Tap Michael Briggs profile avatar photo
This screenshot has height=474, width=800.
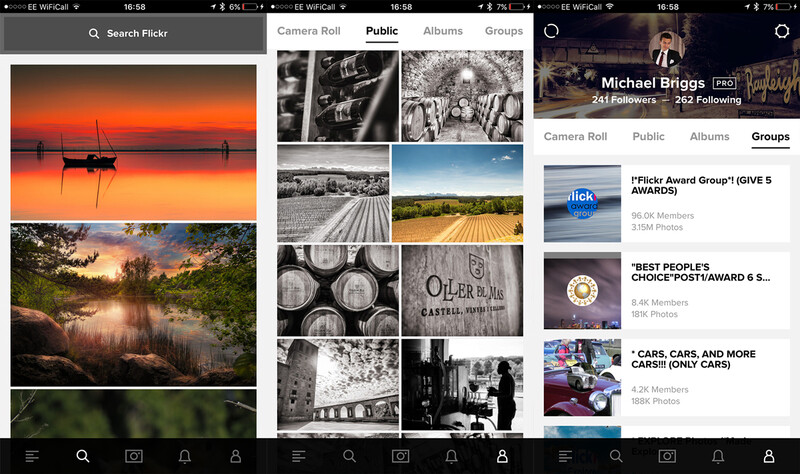[666, 50]
